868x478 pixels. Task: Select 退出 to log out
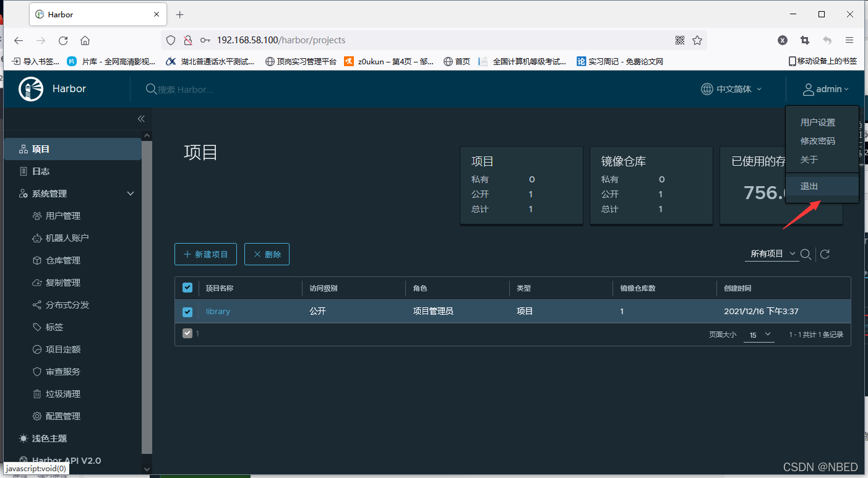822,186
